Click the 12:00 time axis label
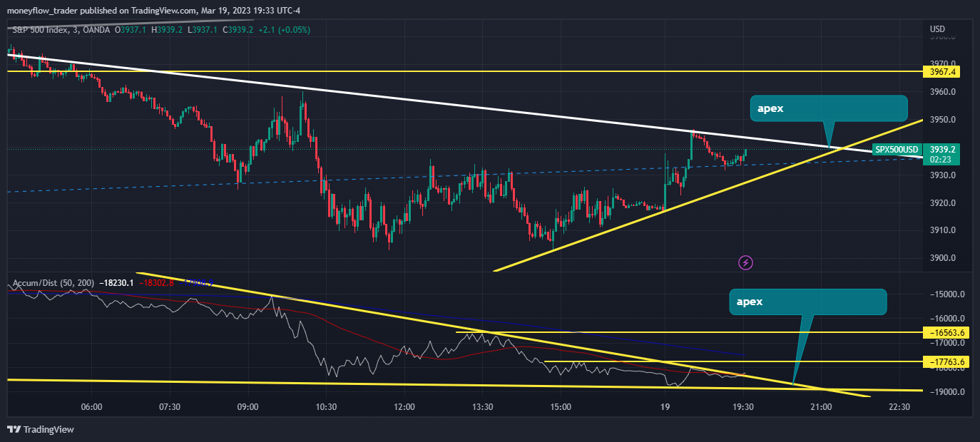Image resolution: width=980 pixels, height=442 pixels. click(x=404, y=407)
